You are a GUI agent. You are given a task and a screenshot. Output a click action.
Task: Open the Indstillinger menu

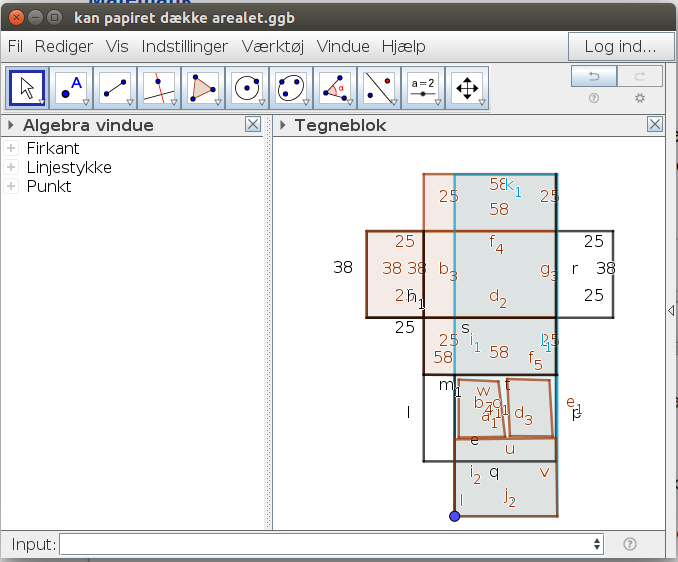185,46
